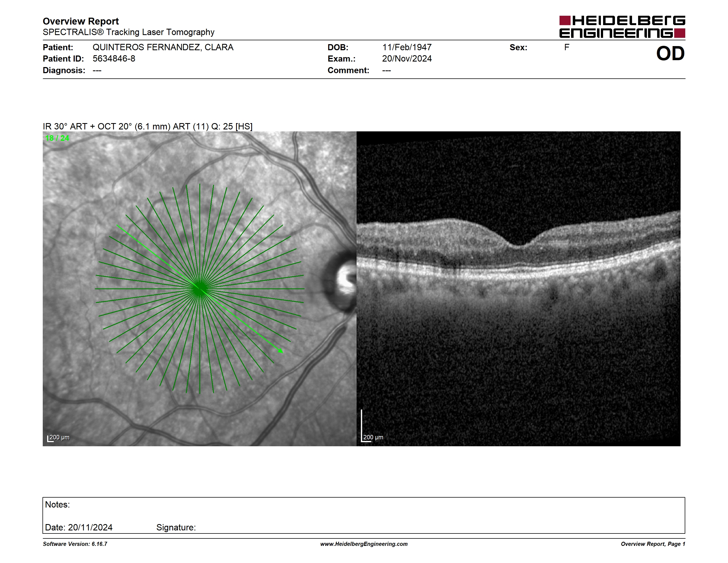This screenshot has width=728, height=563.
Task: Click the center of the radial scan pattern
Action: [x=200, y=289]
